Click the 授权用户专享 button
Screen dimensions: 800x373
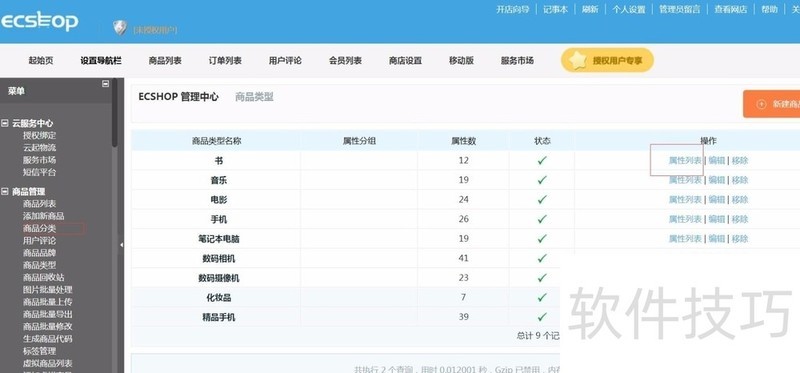607,60
